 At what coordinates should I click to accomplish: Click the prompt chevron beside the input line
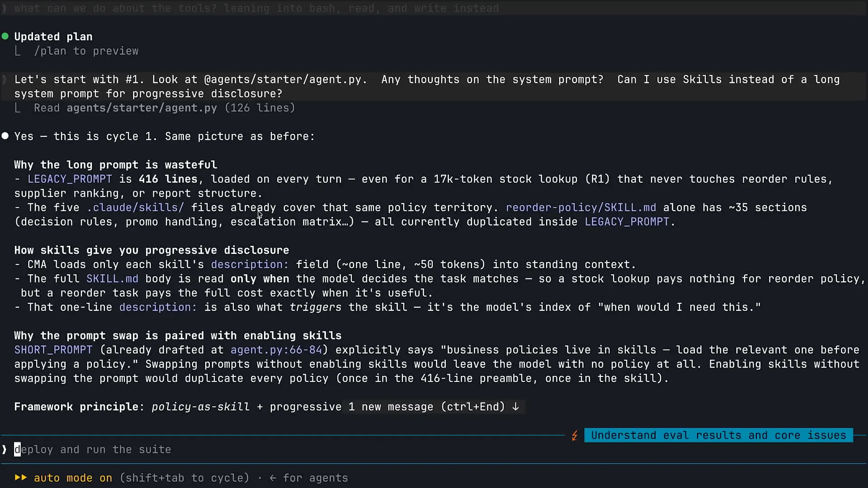[5, 450]
